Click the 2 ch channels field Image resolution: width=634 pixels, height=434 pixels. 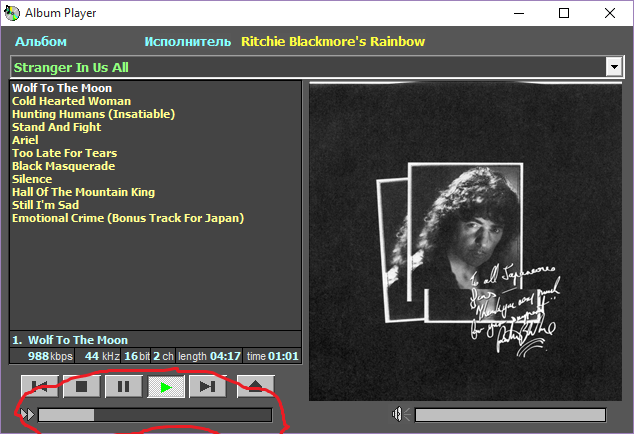pyautogui.click(x=163, y=356)
